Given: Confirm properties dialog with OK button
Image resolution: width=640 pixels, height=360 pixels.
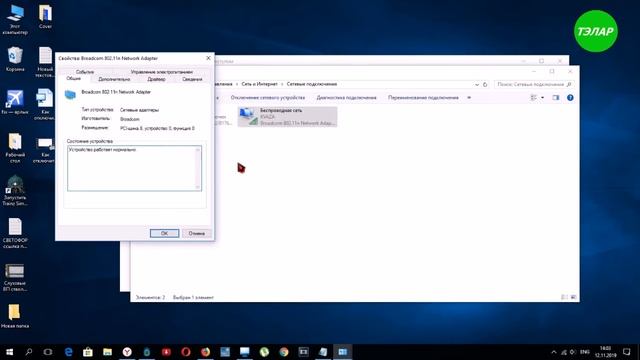Looking at the screenshot, I should coord(164,233).
